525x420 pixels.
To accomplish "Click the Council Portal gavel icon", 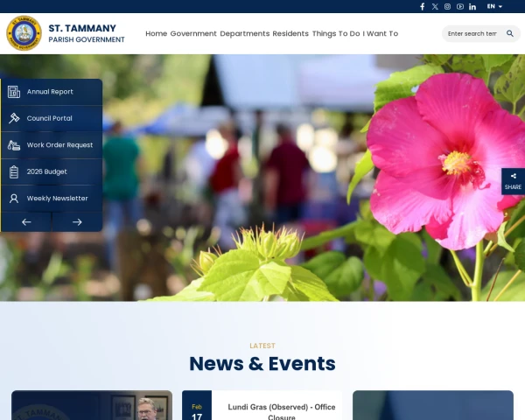I will 14,118.
